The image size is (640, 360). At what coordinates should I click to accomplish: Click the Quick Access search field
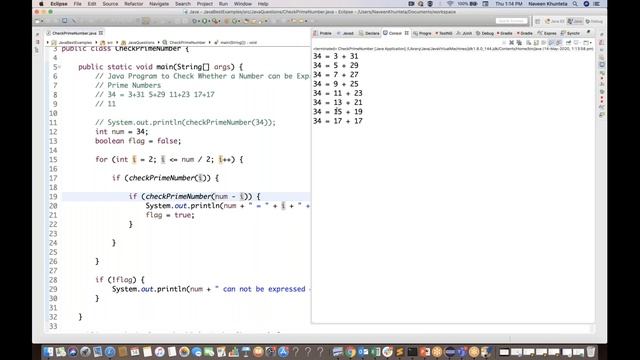coord(511,21)
